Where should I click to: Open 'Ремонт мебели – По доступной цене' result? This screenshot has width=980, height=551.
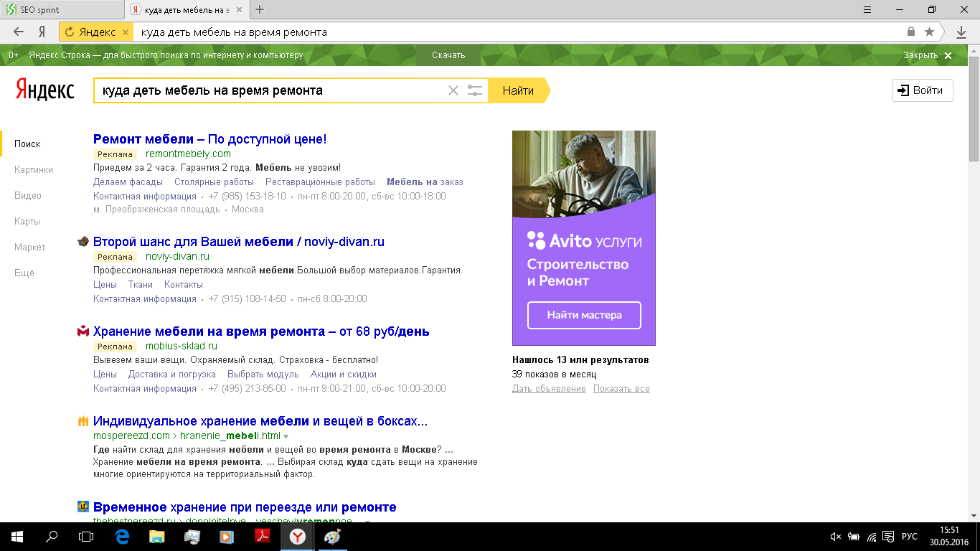click(209, 139)
